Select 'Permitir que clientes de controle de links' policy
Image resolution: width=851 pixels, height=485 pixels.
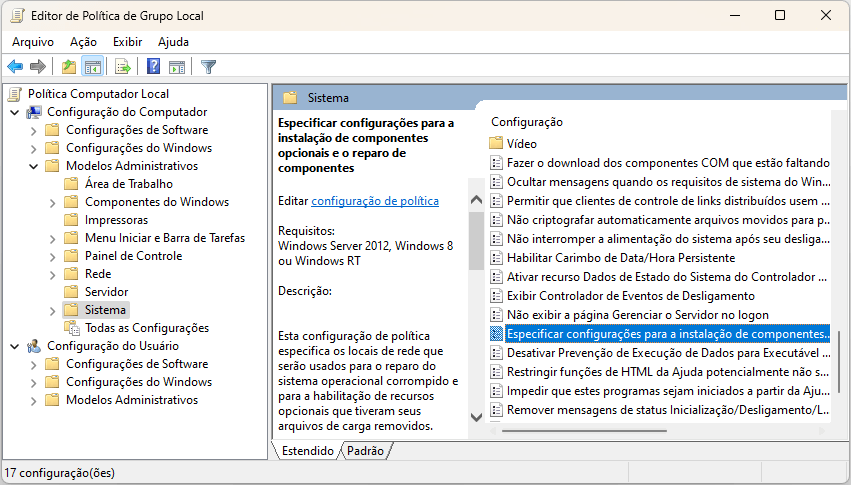click(668, 201)
